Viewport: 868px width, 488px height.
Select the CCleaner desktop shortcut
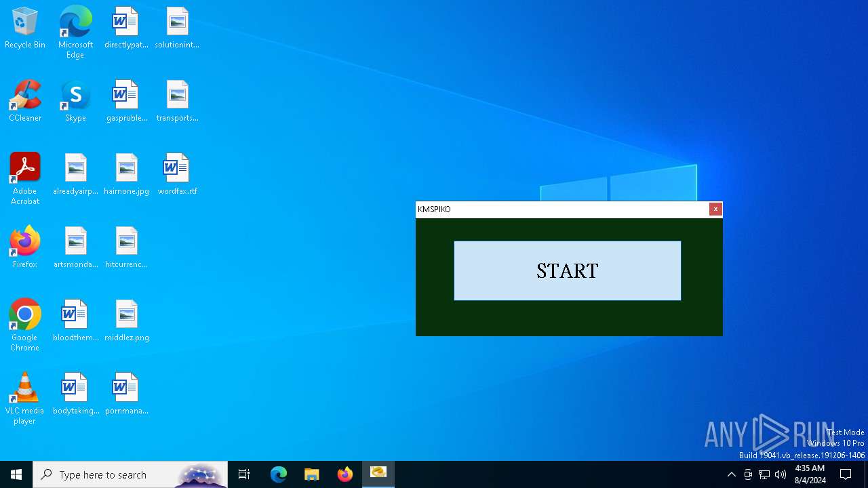point(25,102)
